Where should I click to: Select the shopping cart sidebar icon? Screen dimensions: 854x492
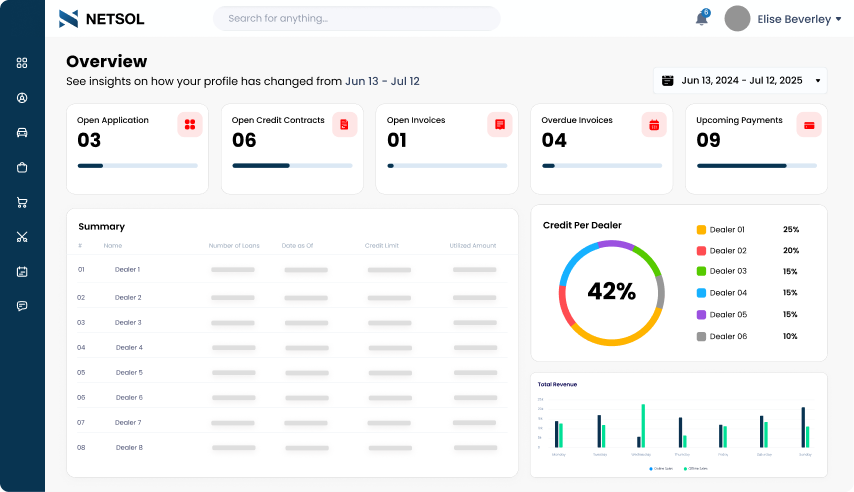tap(22, 202)
